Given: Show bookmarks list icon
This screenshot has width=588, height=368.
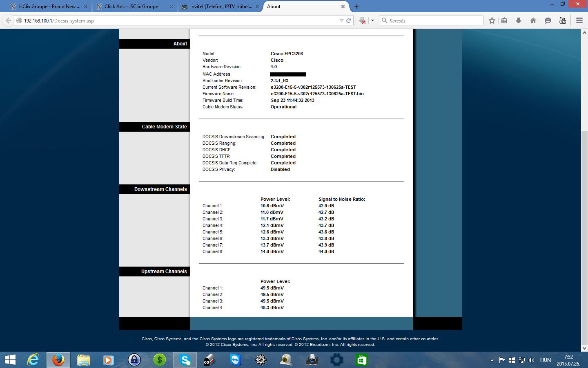Looking at the screenshot, I should pyautogui.click(x=505, y=20).
